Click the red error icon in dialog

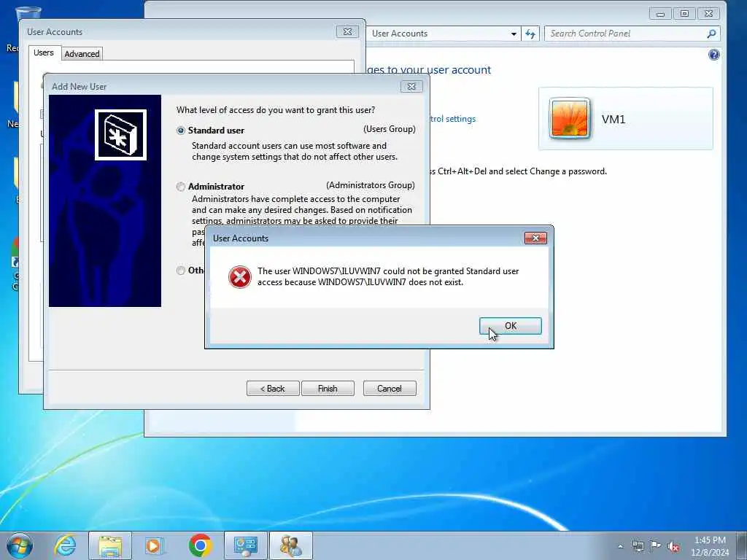click(x=239, y=276)
